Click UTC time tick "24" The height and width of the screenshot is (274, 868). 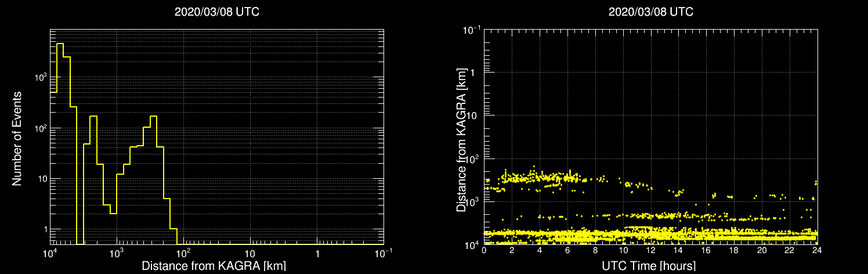[x=816, y=250]
